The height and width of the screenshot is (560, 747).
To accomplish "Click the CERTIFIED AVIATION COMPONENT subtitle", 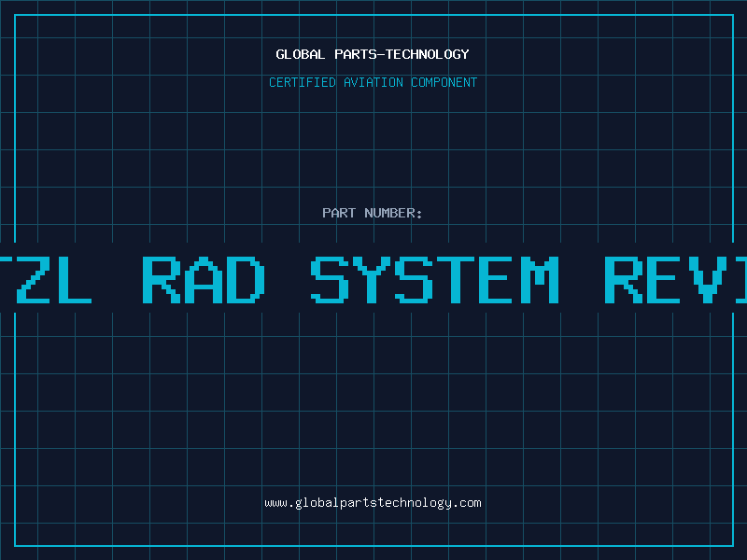I will tap(373, 82).
